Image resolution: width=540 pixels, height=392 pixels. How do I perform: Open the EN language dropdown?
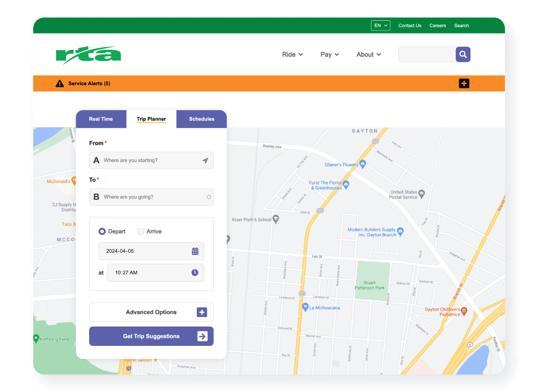(380, 25)
